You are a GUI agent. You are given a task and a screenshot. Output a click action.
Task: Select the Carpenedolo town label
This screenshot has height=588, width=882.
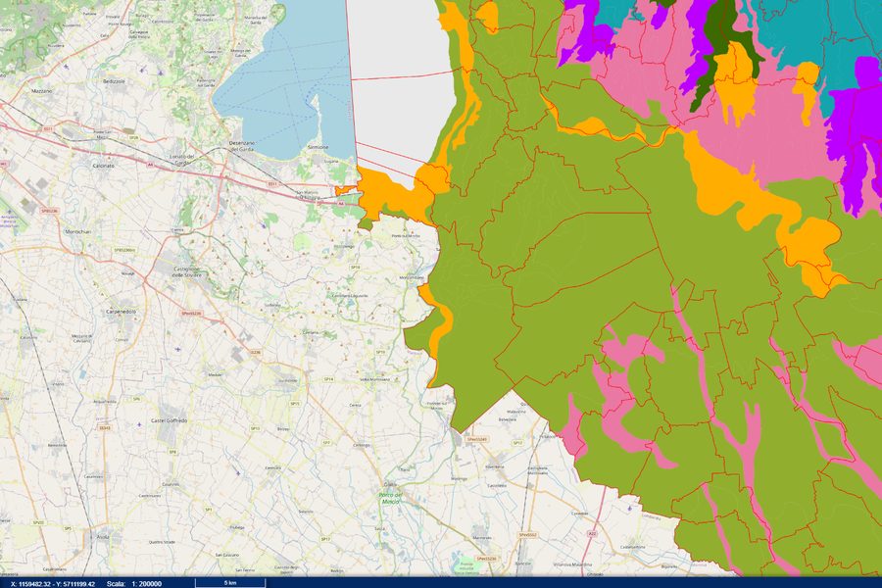coord(122,312)
